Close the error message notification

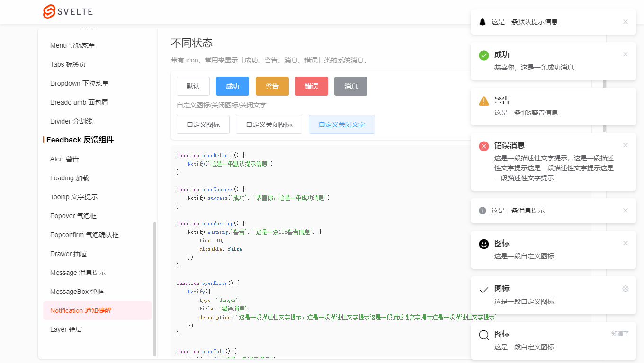coord(626,145)
